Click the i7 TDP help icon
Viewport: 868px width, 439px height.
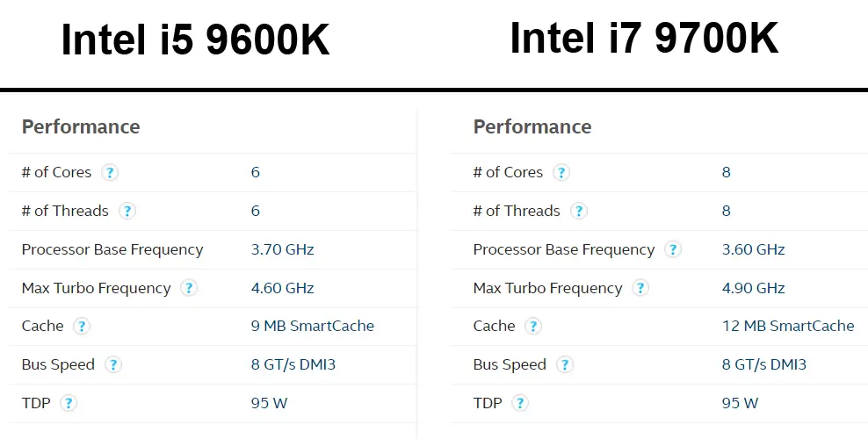pos(520,403)
